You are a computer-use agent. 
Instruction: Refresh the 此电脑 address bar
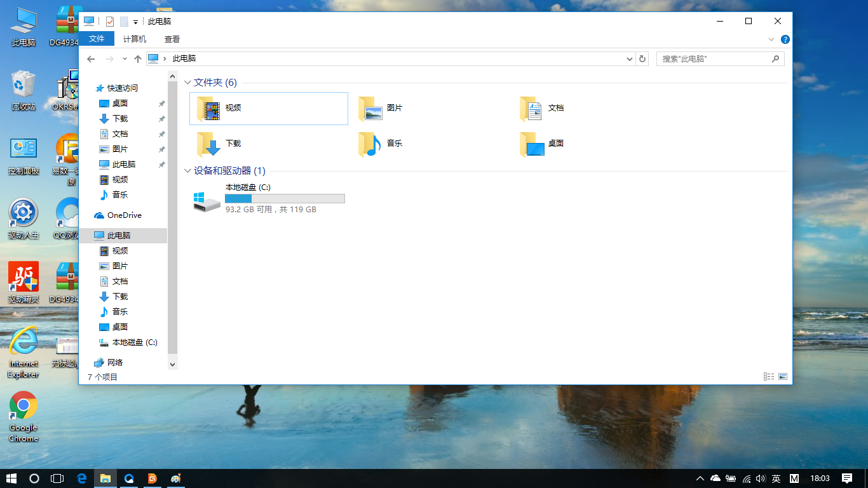(x=642, y=58)
